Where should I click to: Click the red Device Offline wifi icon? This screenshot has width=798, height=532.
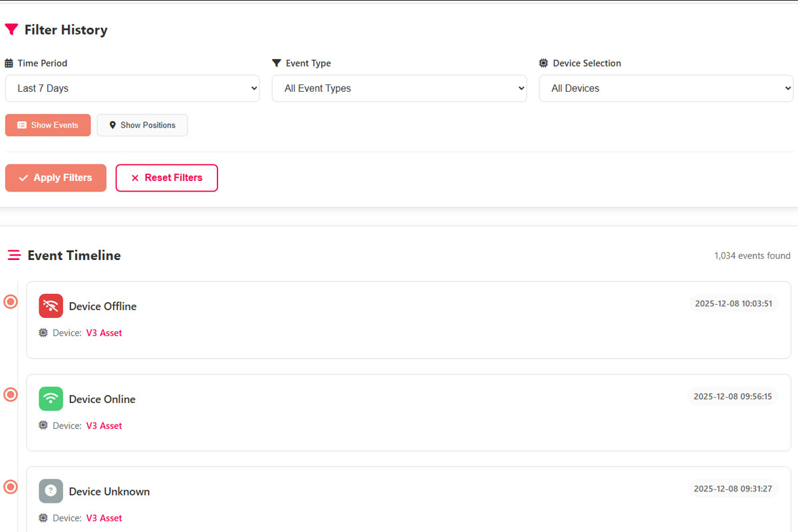coord(51,306)
